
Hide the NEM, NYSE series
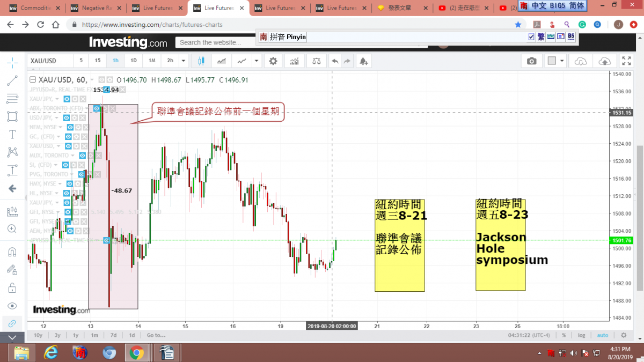point(70,127)
